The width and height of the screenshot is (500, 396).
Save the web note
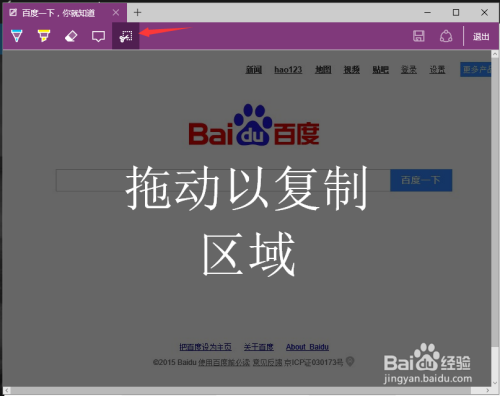pos(419,36)
